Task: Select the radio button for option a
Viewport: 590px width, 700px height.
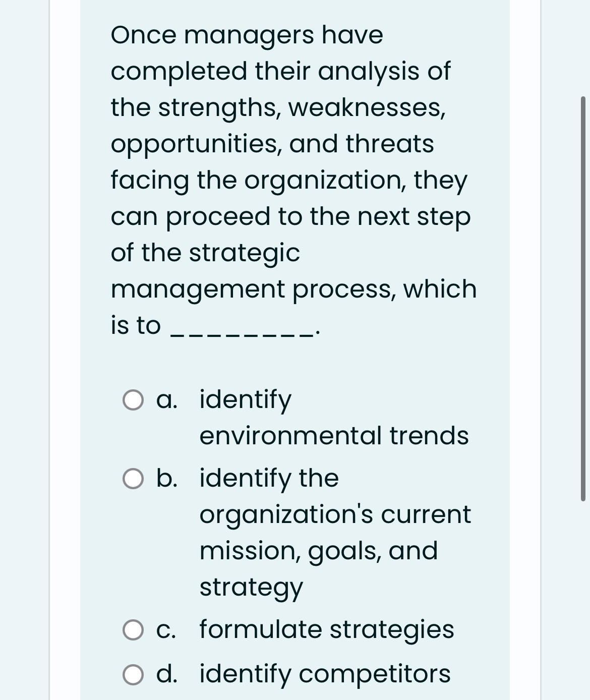Action: pos(133,400)
